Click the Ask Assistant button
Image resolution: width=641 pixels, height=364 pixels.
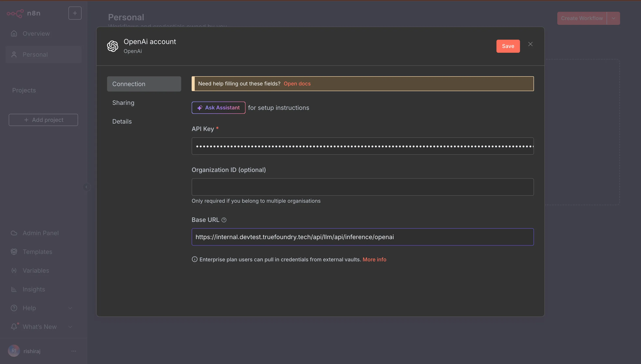click(x=218, y=108)
